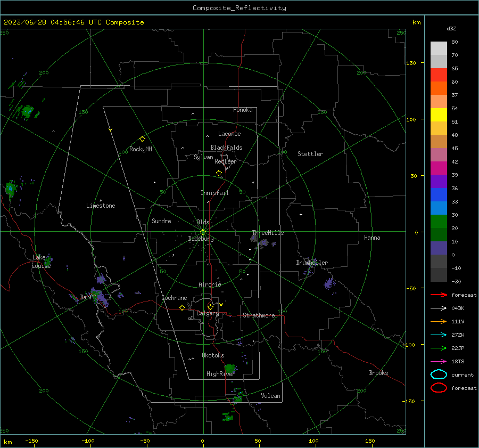Click the Composite_Reflectivity title
The width and height of the screenshot is (479, 448).
coord(240,8)
